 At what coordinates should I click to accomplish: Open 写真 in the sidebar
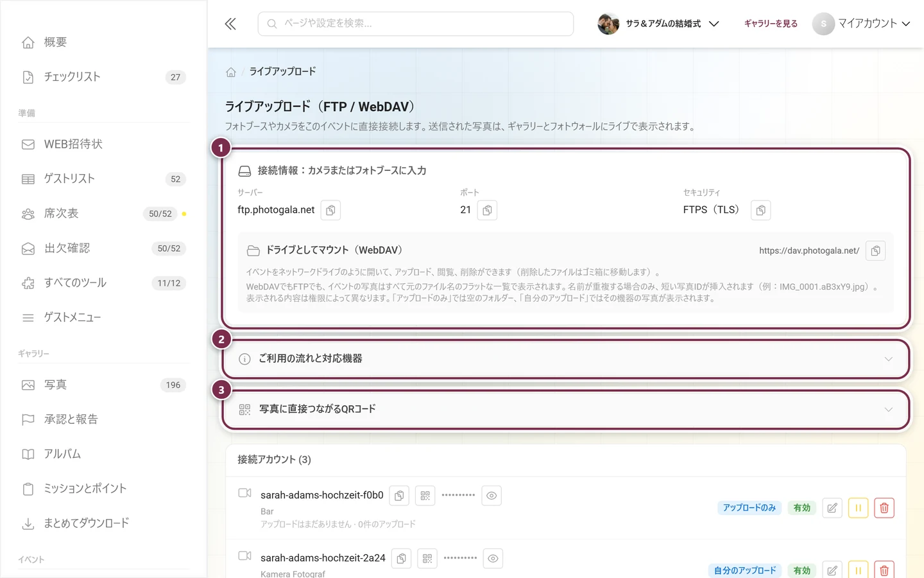coord(104,385)
